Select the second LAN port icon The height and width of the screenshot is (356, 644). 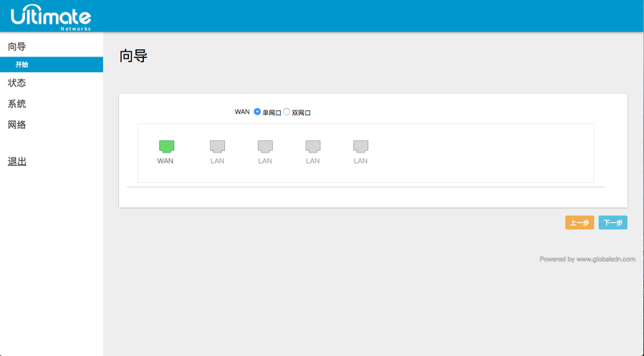click(x=265, y=146)
